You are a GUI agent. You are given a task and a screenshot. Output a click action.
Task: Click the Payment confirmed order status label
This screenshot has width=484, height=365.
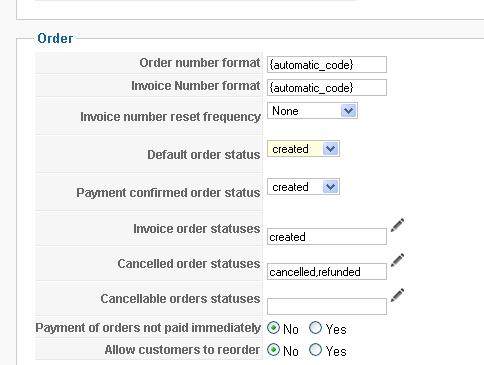pos(168,193)
